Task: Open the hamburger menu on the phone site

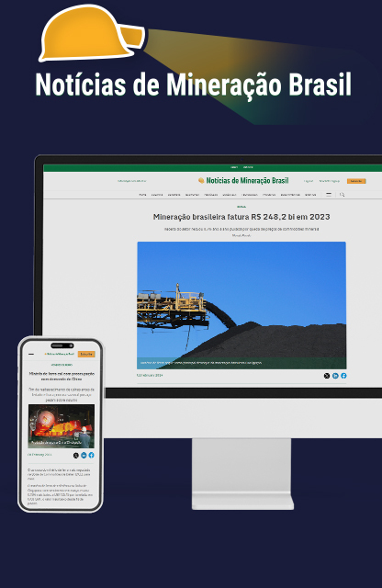Action: (31, 354)
